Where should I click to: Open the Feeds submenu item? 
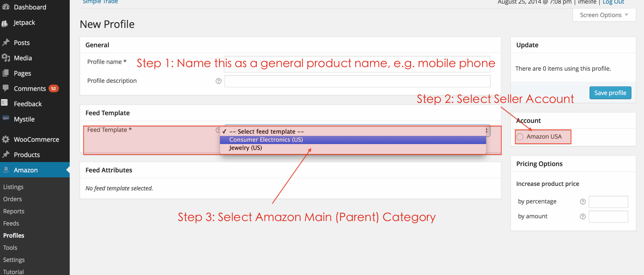coord(11,223)
